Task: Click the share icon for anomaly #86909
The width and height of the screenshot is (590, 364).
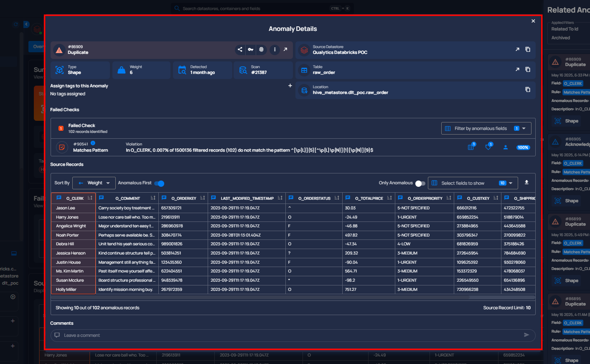Action: click(240, 49)
